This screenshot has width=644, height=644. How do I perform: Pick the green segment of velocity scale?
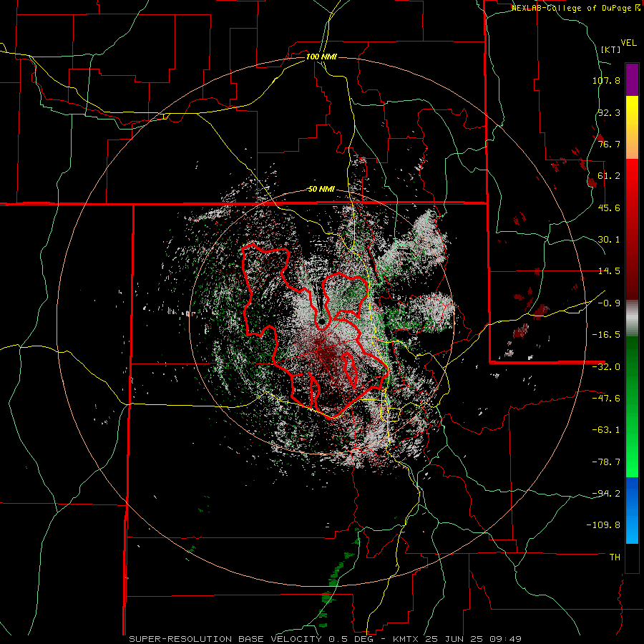point(632,406)
